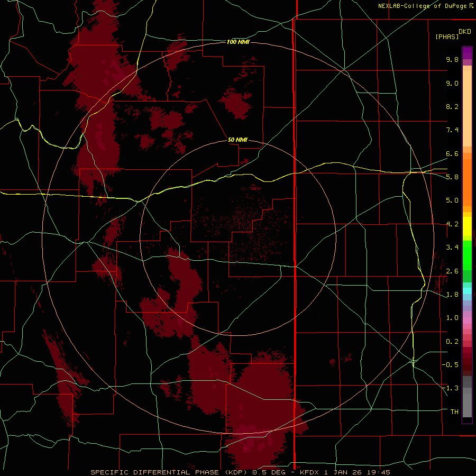Click the 1.0 legend value

(x=452, y=318)
